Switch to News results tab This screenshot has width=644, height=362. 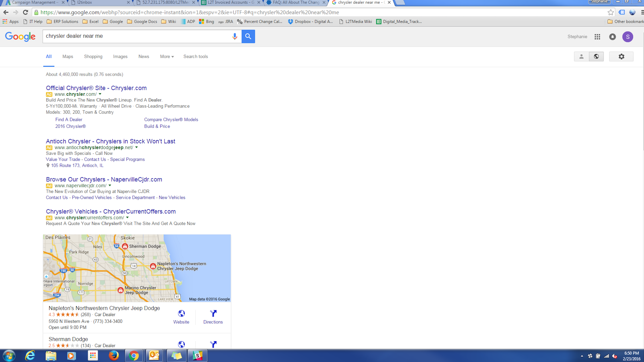pos(144,56)
